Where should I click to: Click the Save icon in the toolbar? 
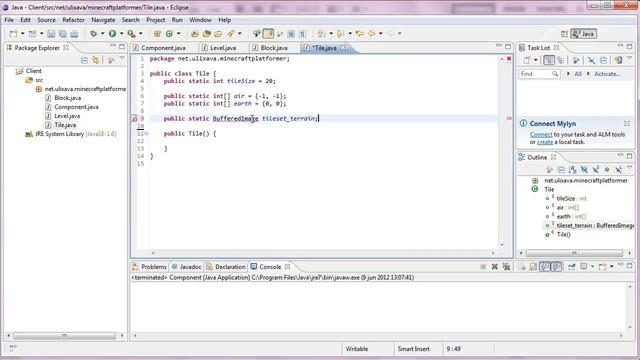click(51, 34)
